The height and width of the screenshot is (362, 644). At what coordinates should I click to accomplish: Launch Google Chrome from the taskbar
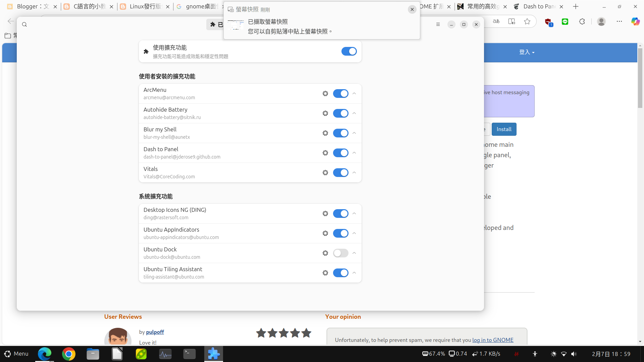pos(69,354)
